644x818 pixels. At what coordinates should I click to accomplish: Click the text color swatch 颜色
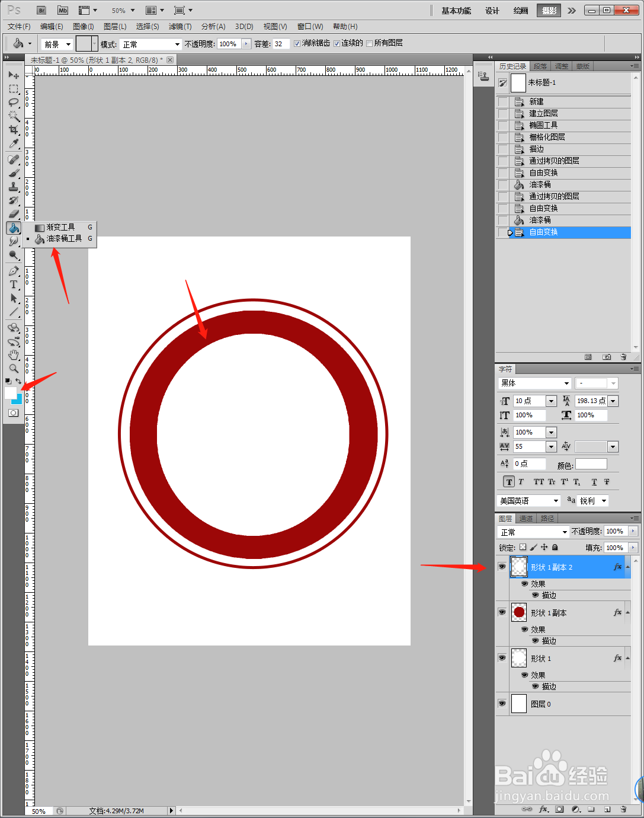pos(591,464)
